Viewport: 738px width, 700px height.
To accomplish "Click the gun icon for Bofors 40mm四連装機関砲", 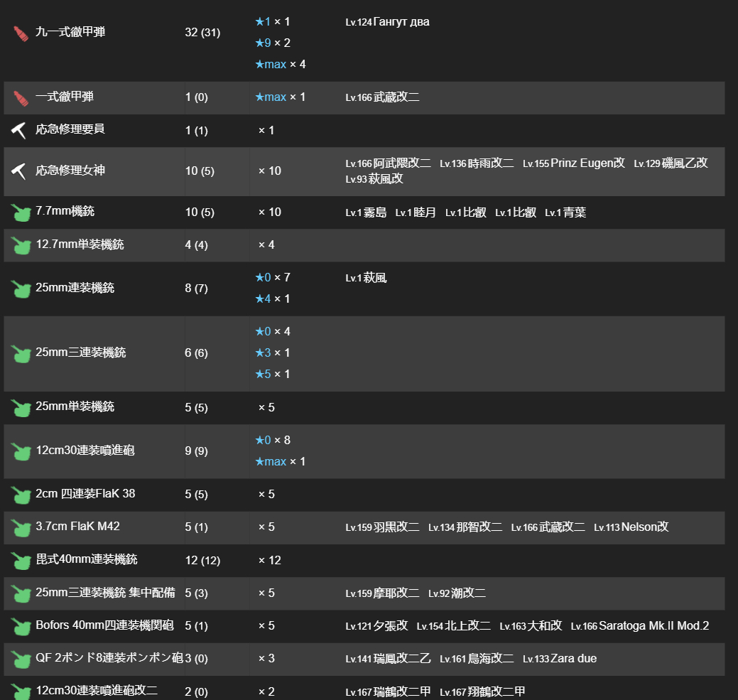I will (21, 627).
